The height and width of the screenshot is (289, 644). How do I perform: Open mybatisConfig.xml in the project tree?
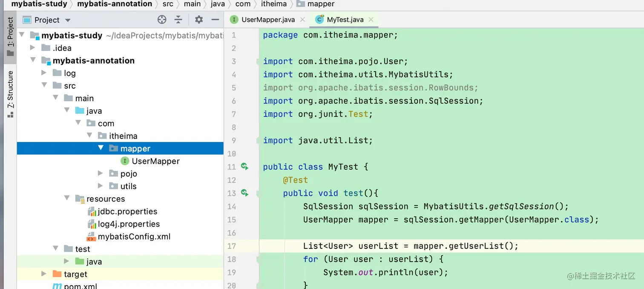134,237
